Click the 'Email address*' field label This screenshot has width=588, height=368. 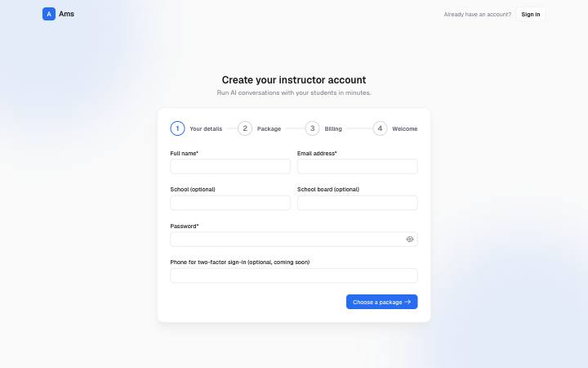click(x=317, y=153)
